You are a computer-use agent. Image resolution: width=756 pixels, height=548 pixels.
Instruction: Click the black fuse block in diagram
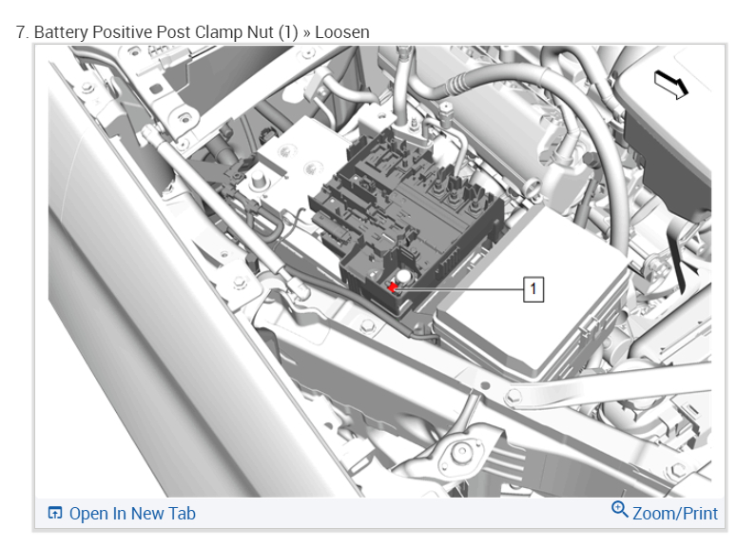point(405,217)
